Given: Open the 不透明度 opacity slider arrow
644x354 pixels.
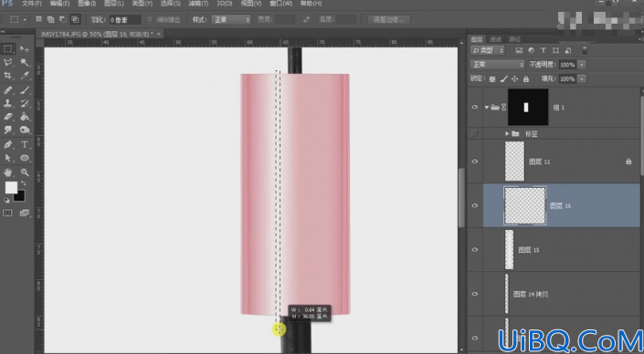Looking at the screenshot, I should (582, 65).
